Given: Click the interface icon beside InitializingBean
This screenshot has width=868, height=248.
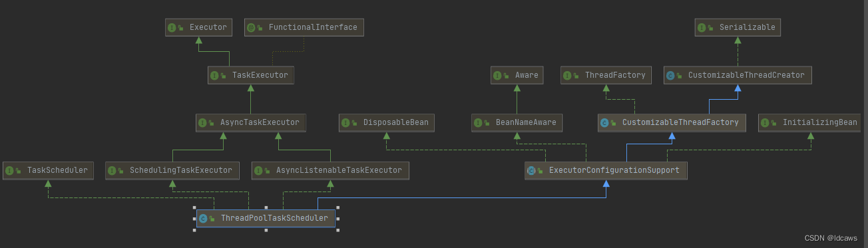Looking at the screenshot, I should pos(765,123).
